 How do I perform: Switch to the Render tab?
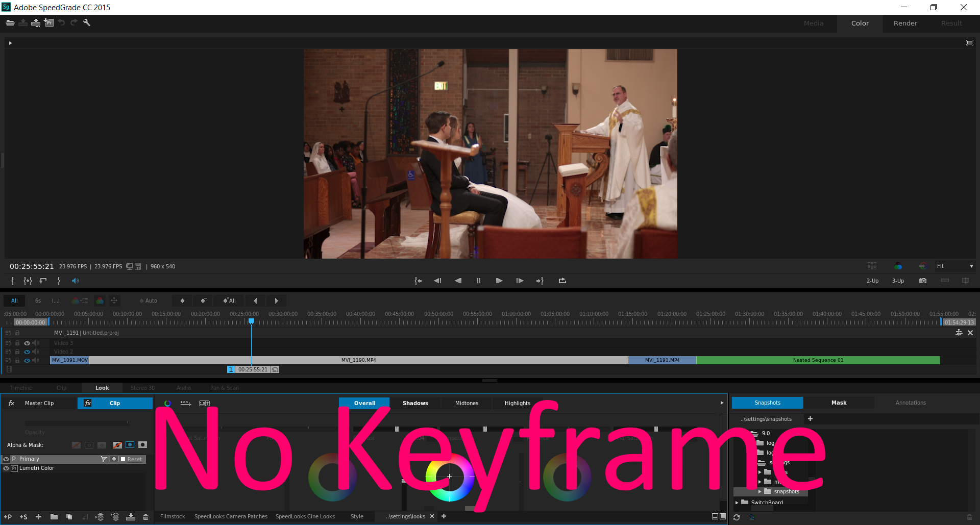point(905,23)
